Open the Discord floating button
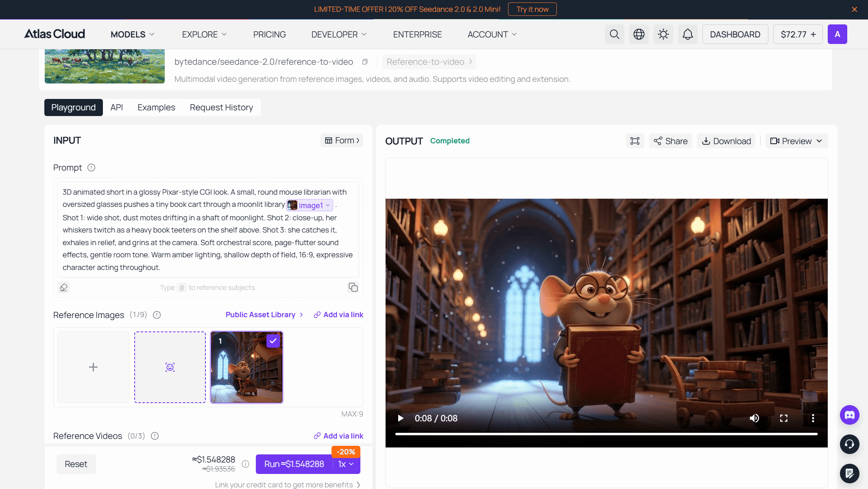 pos(850,415)
